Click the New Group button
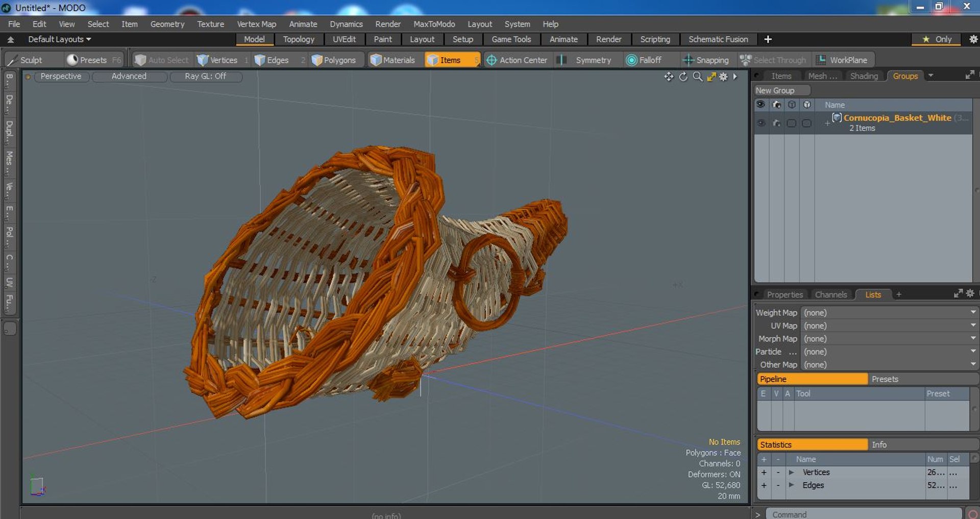The width and height of the screenshot is (980, 519). [x=782, y=90]
